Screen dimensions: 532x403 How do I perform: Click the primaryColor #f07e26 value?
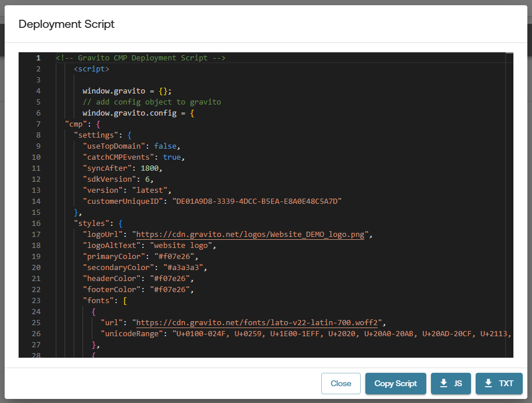pyautogui.click(x=174, y=257)
